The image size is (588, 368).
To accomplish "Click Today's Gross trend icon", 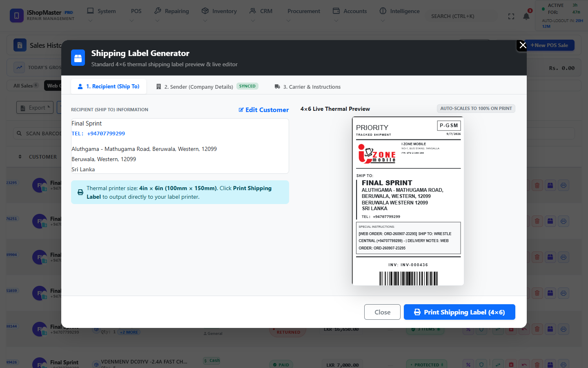I will [x=19, y=67].
